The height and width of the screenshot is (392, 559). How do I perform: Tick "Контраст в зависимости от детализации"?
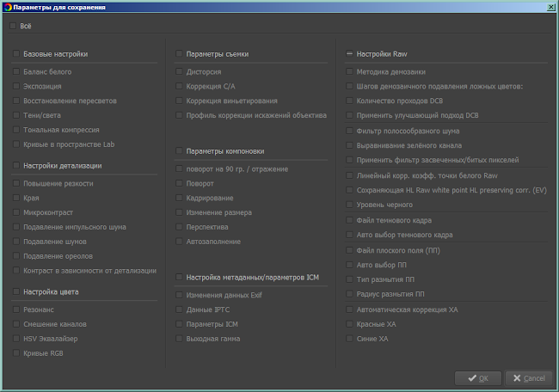click(16, 271)
